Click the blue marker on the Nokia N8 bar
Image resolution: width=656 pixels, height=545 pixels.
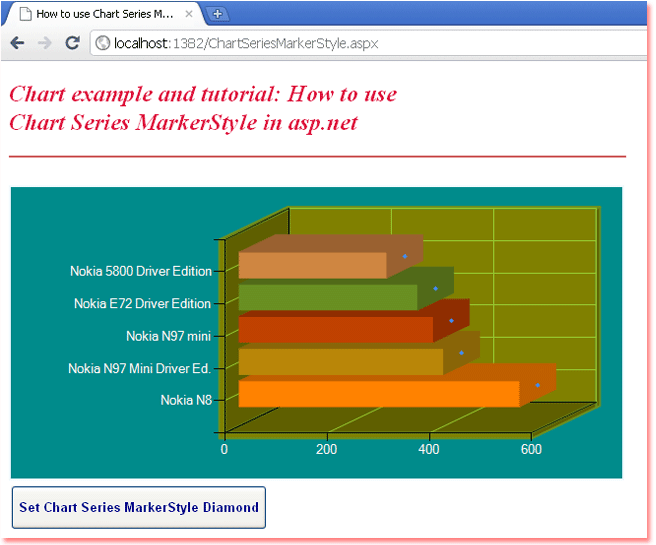click(538, 385)
